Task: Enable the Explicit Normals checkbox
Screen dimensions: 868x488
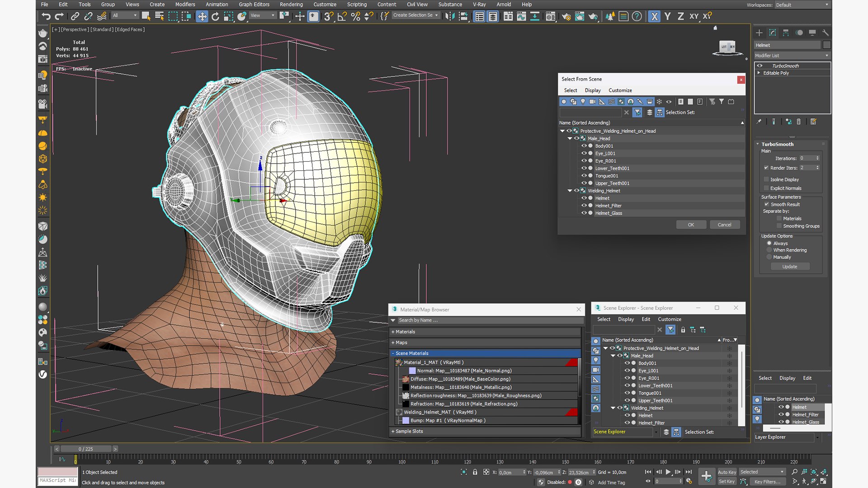Action: [766, 188]
